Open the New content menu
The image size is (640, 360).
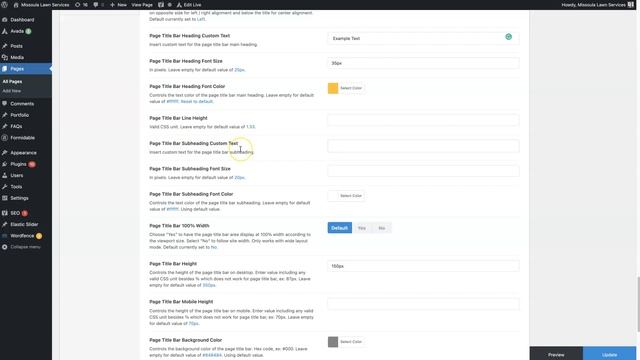tap(118, 5)
